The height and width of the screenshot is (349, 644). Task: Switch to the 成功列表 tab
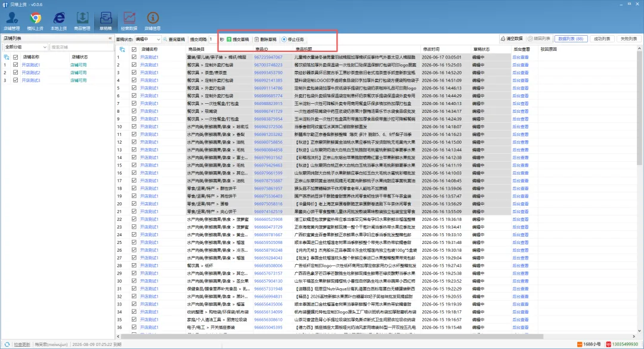pos(602,39)
